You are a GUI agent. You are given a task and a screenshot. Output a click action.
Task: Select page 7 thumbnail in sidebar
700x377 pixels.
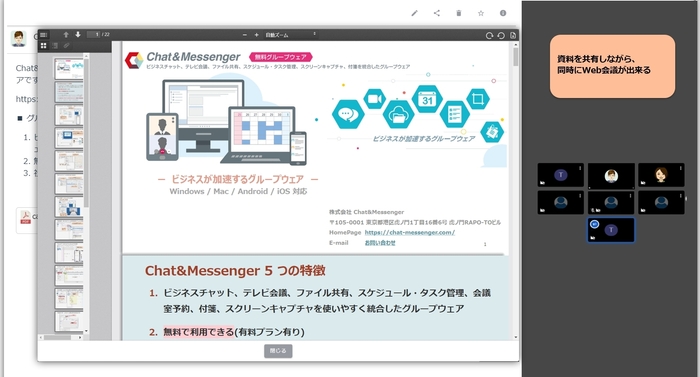69,207
